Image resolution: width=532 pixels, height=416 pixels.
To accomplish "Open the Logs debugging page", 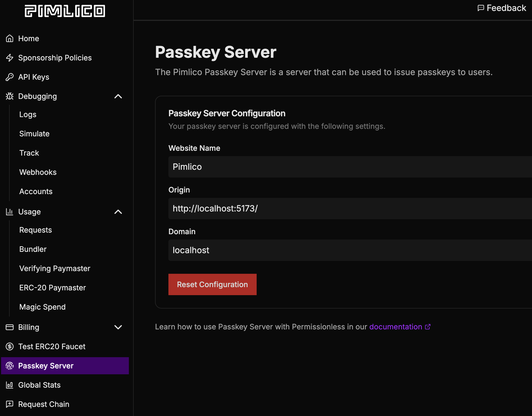I will 28,114.
